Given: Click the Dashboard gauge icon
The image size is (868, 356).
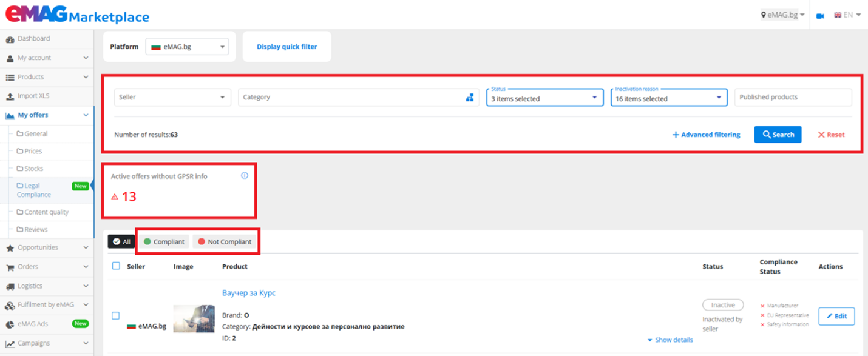Looking at the screenshot, I should (x=10, y=39).
